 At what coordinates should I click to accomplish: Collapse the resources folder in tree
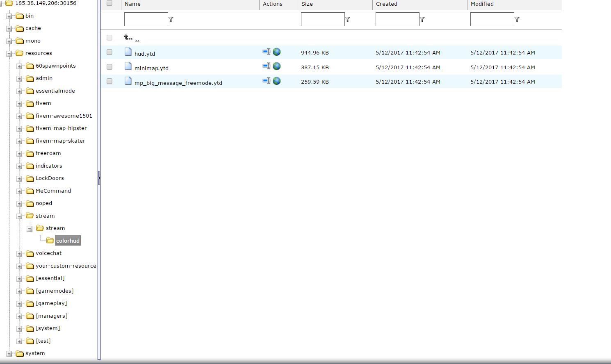pyautogui.click(x=9, y=54)
